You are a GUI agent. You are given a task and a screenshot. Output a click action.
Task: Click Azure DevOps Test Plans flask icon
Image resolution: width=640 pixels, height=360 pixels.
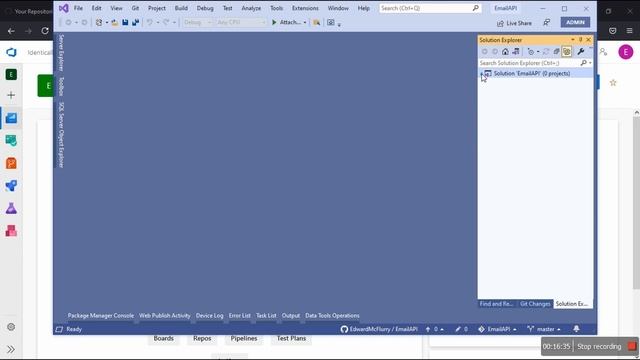11,209
